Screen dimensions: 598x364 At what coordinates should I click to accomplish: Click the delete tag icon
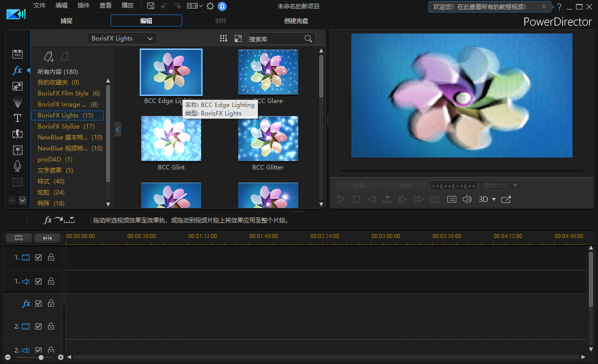(66, 57)
